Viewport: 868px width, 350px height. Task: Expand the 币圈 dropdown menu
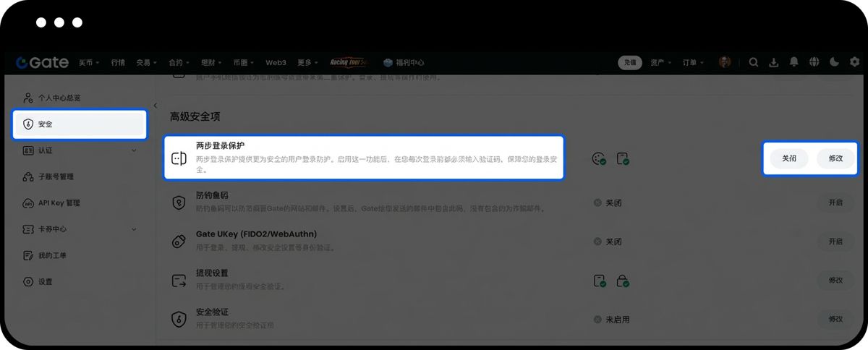[244, 62]
